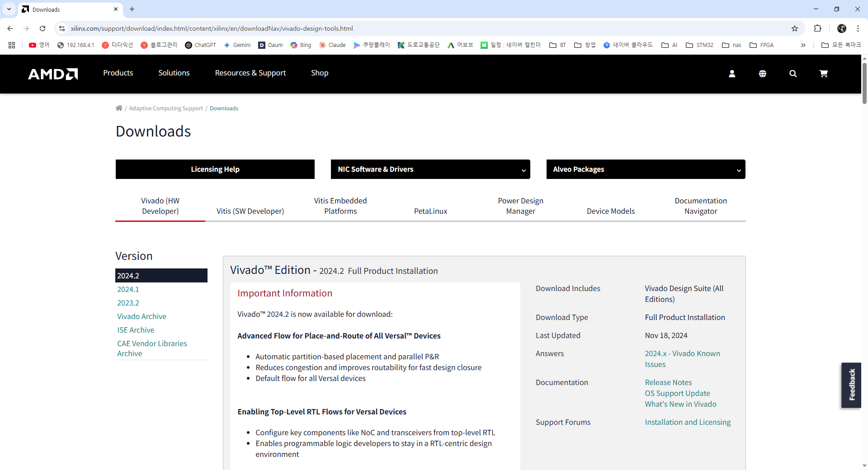Show more bookmarks with the double chevron
Screen dimensions: 868x470
point(803,45)
